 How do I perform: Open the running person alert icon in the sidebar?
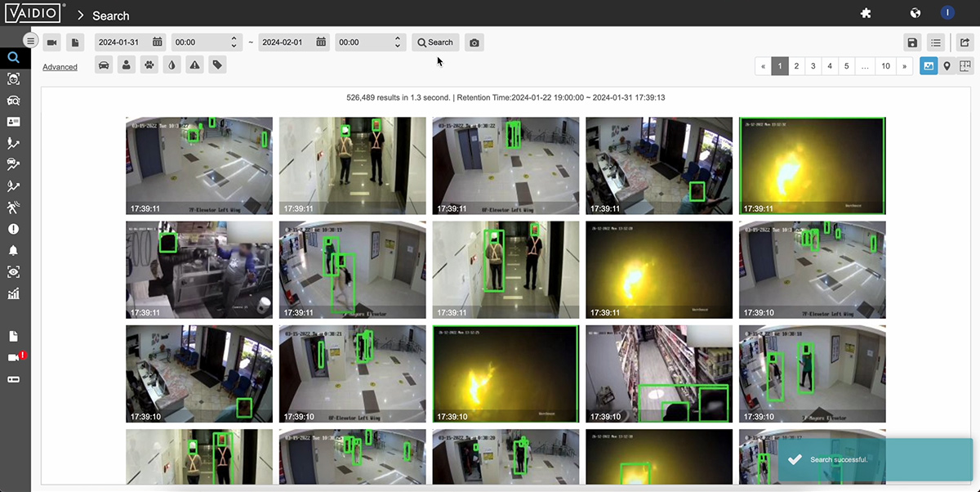click(x=13, y=208)
